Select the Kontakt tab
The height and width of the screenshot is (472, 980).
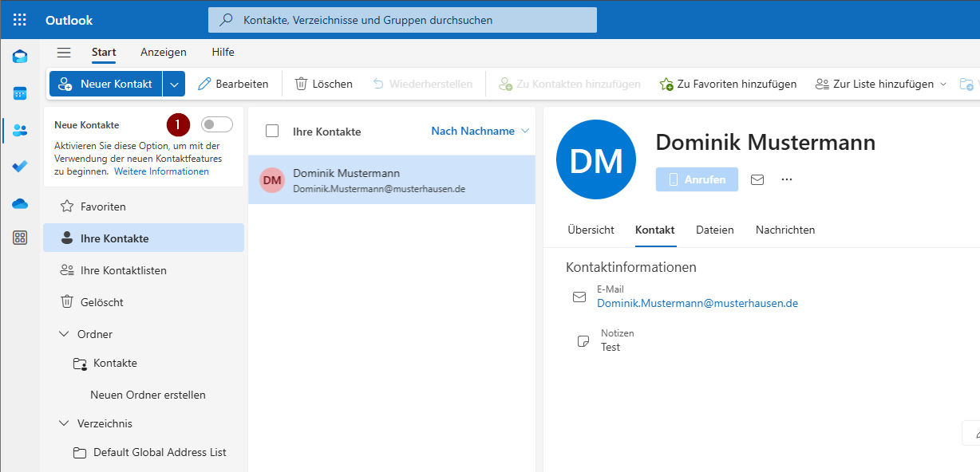point(655,230)
